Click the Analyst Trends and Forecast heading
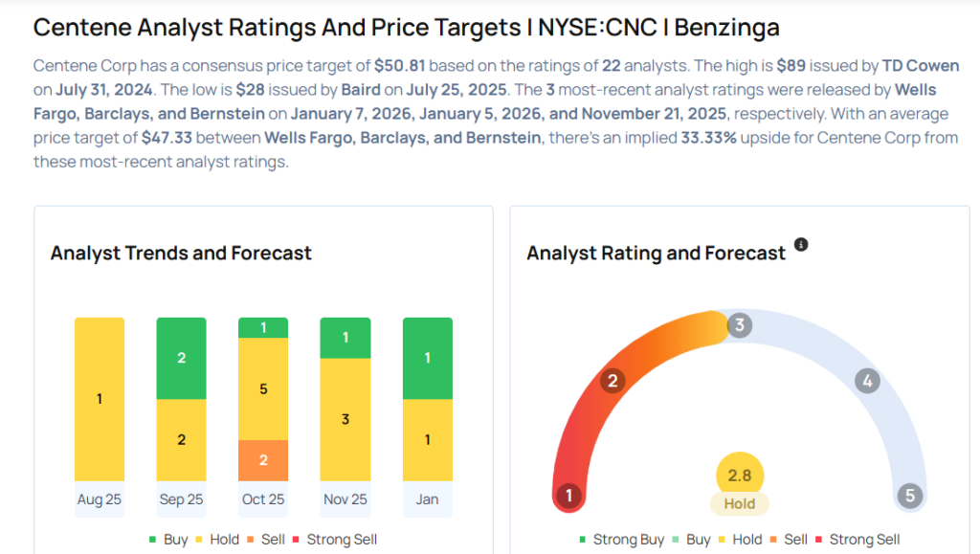 pyautogui.click(x=181, y=254)
